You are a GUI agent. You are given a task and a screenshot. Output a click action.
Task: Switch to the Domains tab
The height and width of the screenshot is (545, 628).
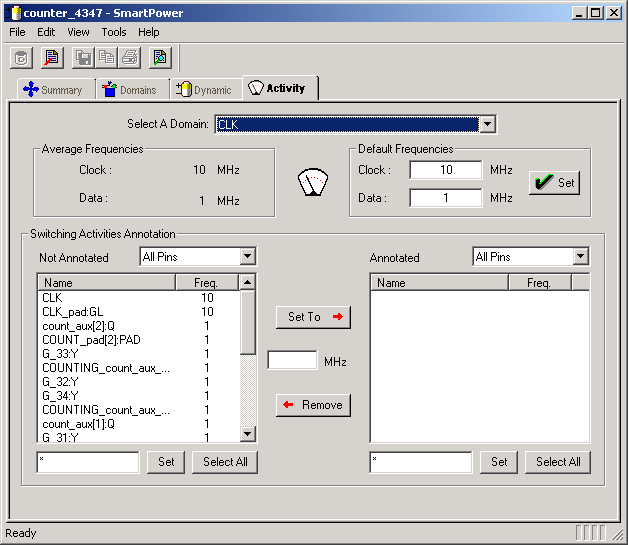tap(132, 89)
